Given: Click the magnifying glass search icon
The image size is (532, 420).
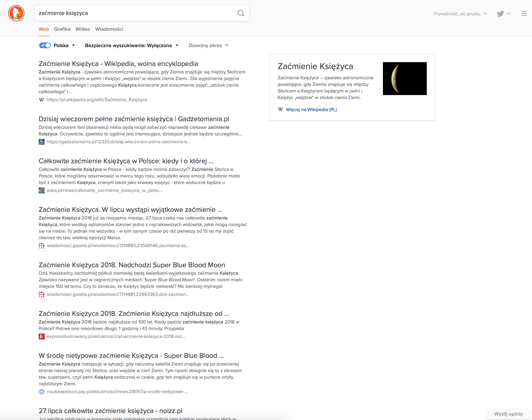Looking at the screenshot, I should (241, 13).
